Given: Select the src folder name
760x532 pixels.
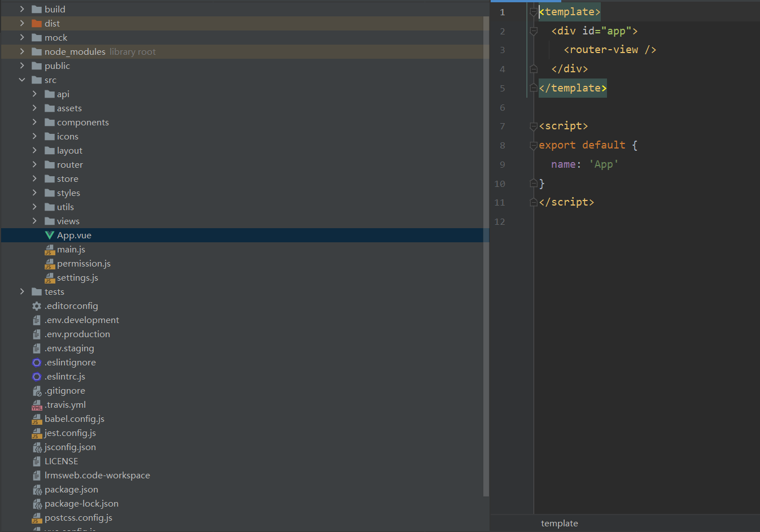Looking at the screenshot, I should pos(50,80).
